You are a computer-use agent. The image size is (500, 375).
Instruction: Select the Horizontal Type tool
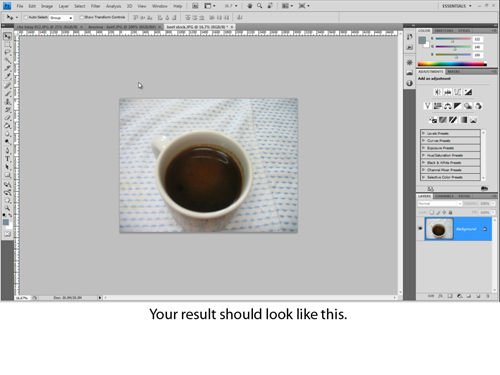click(x=7, y=159)
